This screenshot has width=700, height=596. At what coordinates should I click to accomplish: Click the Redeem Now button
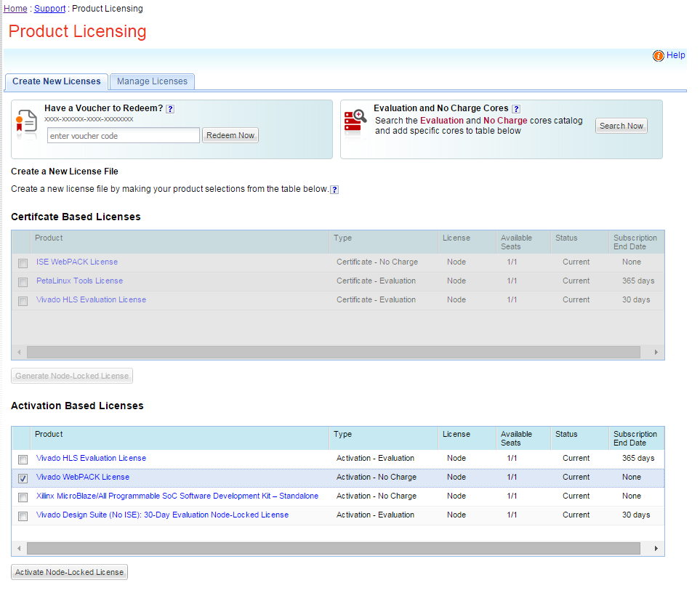(230, 135)
